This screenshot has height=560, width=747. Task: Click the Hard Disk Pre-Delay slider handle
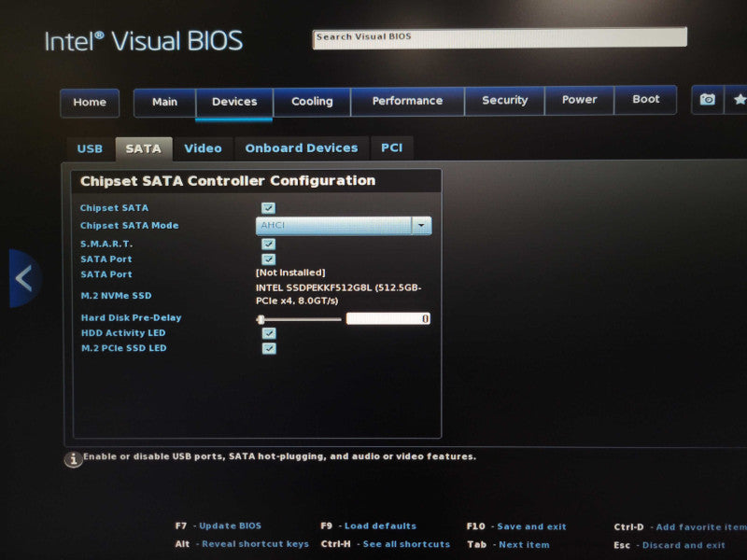coord(261,319)
